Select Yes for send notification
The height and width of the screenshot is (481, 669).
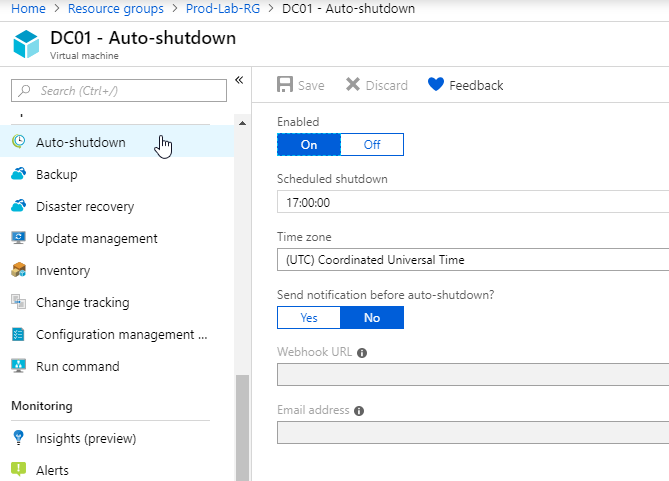point(309,318)
